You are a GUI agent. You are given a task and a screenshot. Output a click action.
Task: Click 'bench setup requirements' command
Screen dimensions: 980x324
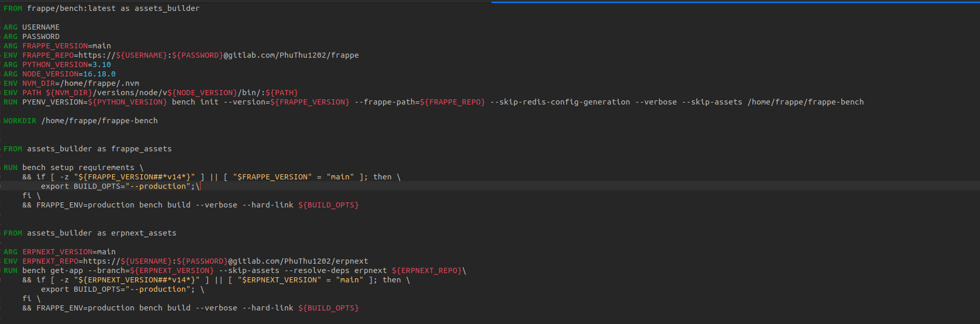(78, 167)
